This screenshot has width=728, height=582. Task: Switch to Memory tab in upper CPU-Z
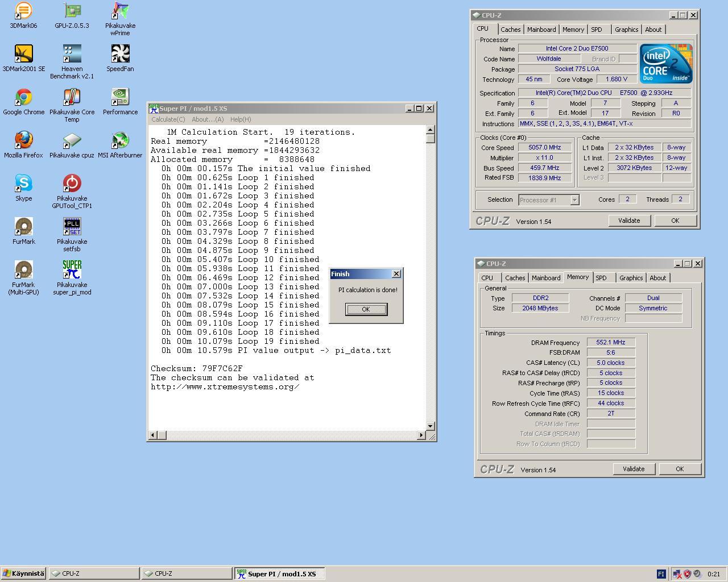click(x=573, y=30)
